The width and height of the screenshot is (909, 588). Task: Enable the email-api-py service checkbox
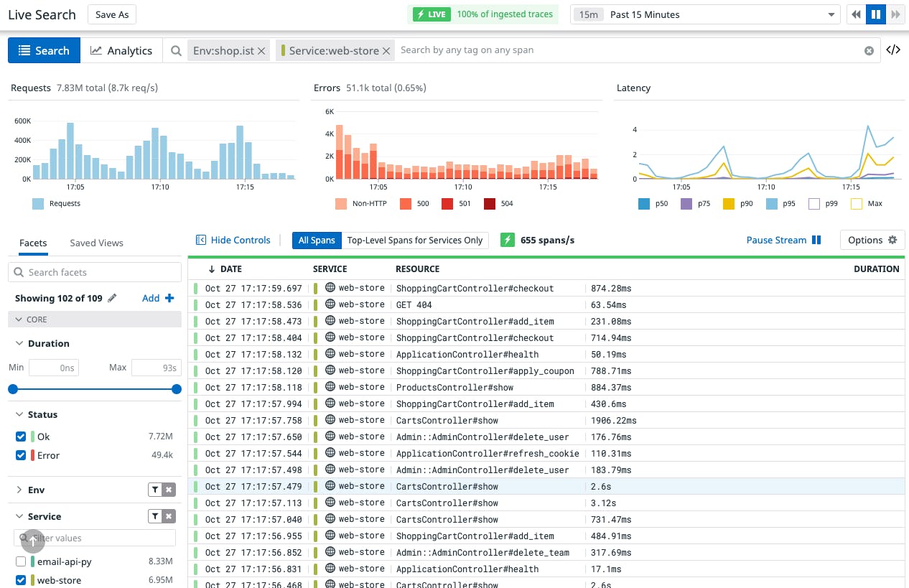tap(21, 561)
